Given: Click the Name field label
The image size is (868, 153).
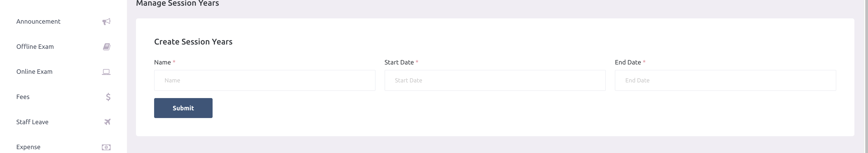Looking at the screenshot, I should 162,62.
